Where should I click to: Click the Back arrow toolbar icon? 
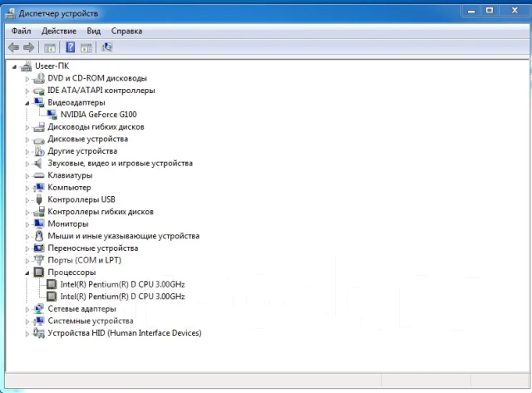pos(13,47)
